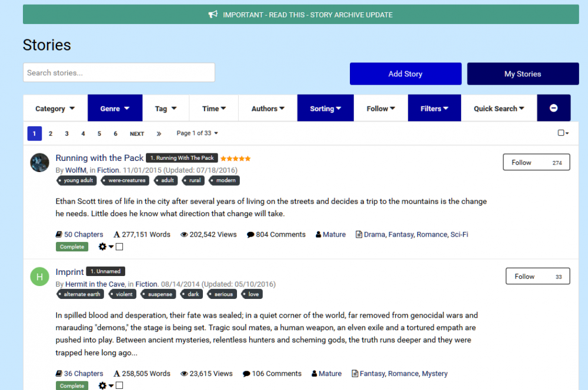
Task: Expand the Page 1 of 33 dropdown
Action: coord(197,133)
